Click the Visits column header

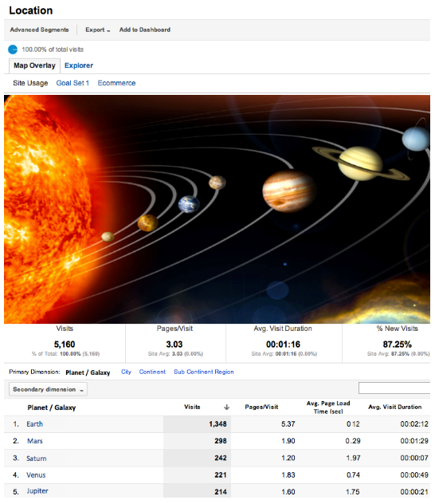coord(192,407)
